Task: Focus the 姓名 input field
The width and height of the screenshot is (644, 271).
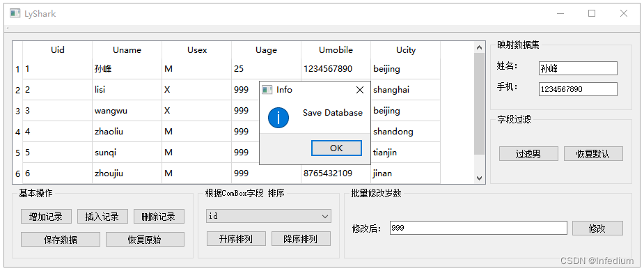Action: (578, 68)
